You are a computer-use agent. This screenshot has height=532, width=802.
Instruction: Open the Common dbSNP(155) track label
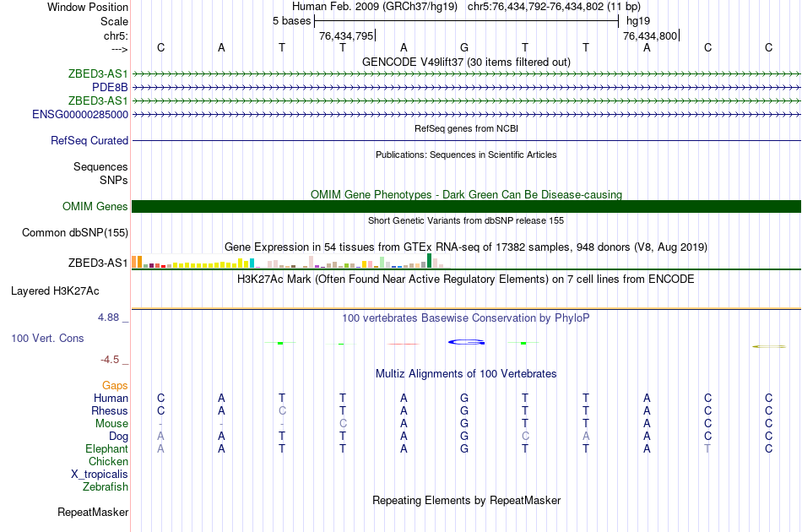click(x=74, y=233)
